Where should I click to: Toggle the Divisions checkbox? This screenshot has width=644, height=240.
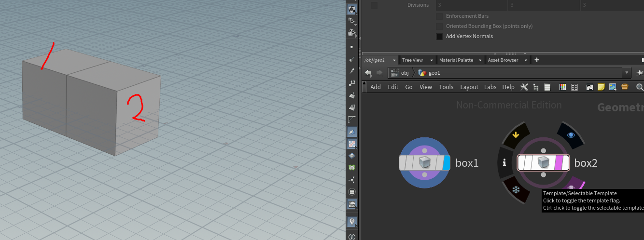(x=374, y=5)
